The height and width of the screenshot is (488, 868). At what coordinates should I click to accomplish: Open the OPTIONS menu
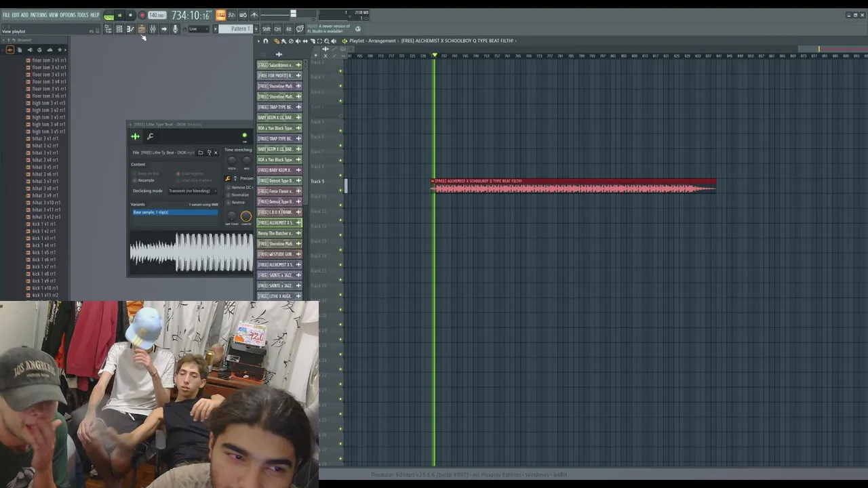[68, 15]
